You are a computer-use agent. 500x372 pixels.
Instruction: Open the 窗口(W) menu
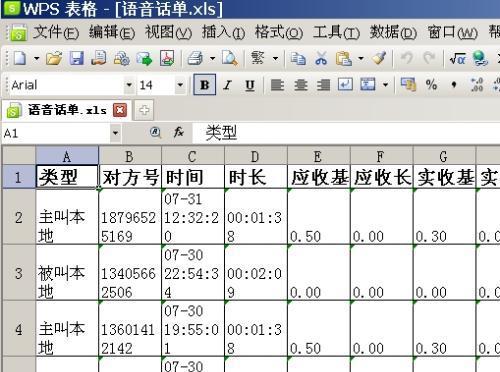(453, 32)
